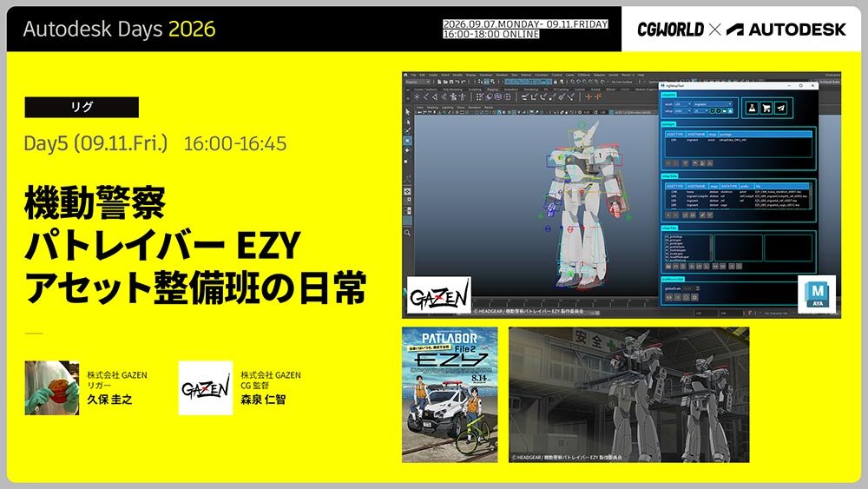Screen dimensions: 868x489
Task: Open the setup stage dropdown in rigSetupTool
Action: 682,111
